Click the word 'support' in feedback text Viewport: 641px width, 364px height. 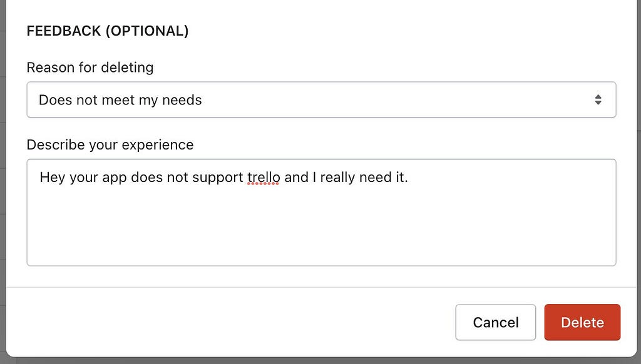(x=217, y=177)
